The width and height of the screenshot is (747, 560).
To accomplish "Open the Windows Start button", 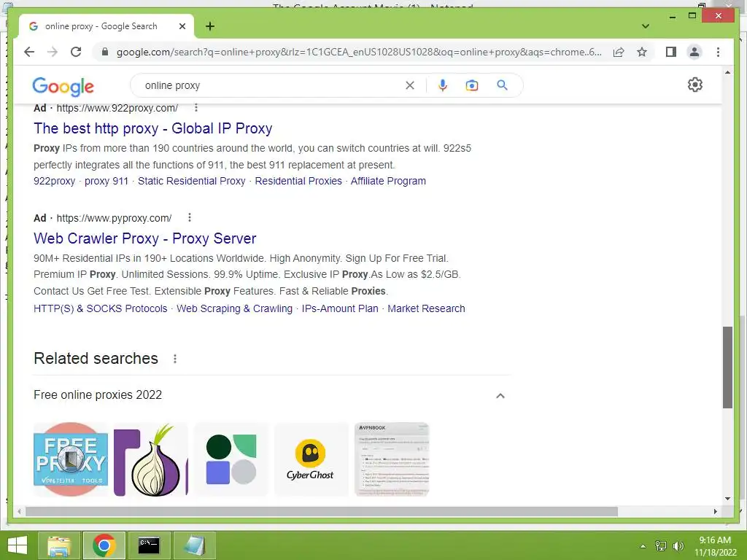I will pyautogui.click(x=18, y=545).
